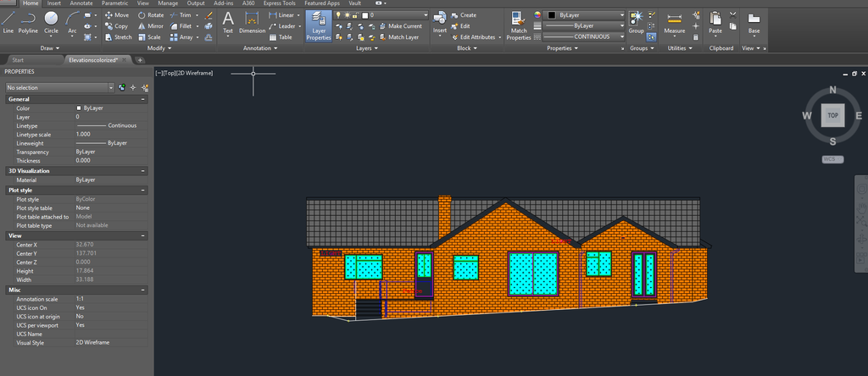Viewport: 868px width, 376px height.
Task: Switch to the Annotate ribbon tab
Action: [x=82, y=3]
